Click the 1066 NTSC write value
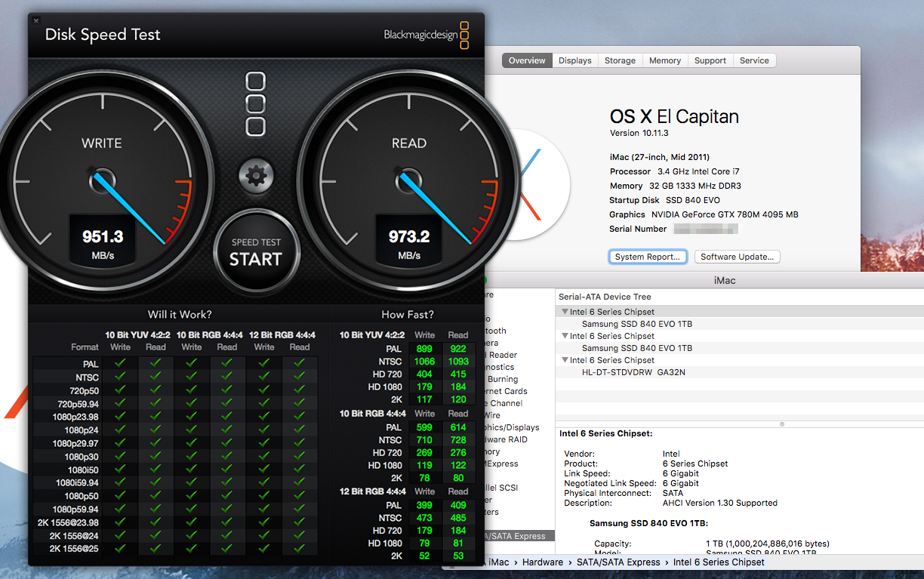 424,362
